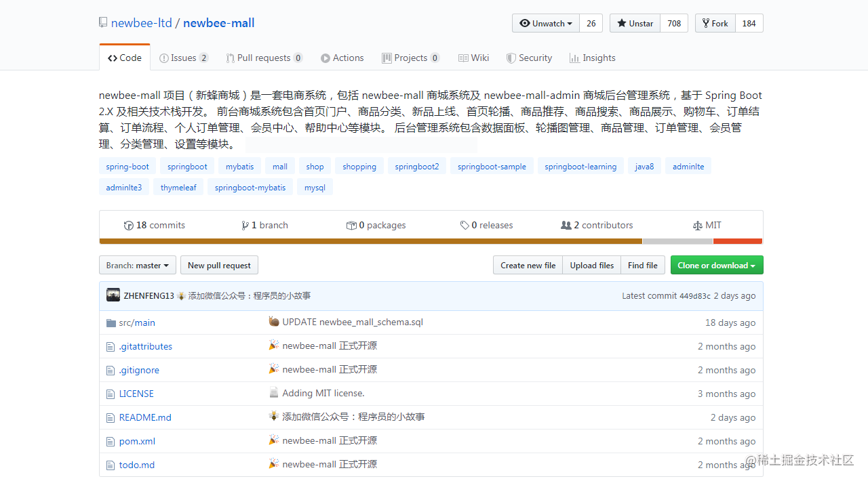868x481 pixels.
Task: Click the .gitattributes file icon
Action: click(x=111, y=347)
